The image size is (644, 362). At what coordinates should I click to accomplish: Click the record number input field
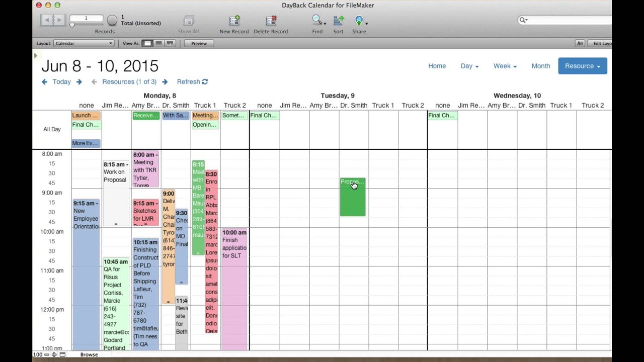coord(86,19)
